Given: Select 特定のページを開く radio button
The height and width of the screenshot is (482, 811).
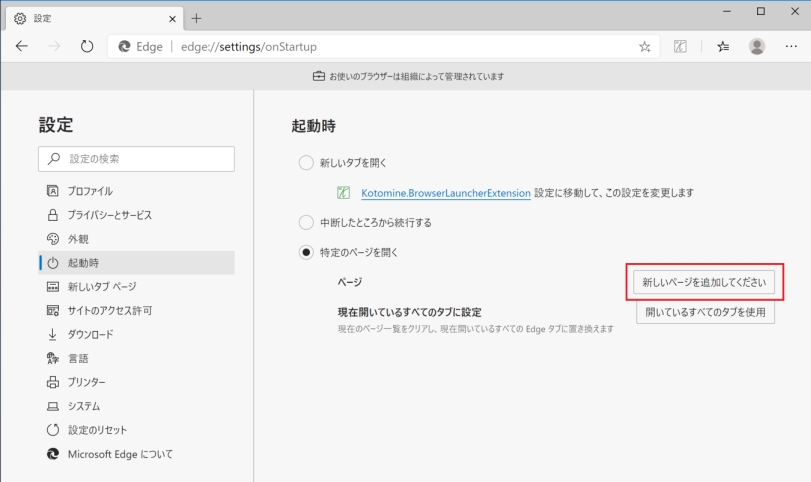Looking at the screenshot, I should tap(306, 252).
